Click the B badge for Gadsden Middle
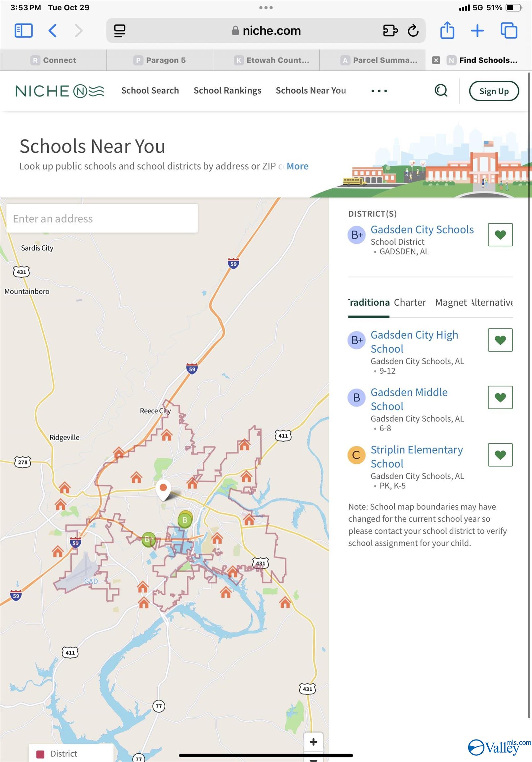532x762 pixels. pos(357,398)
